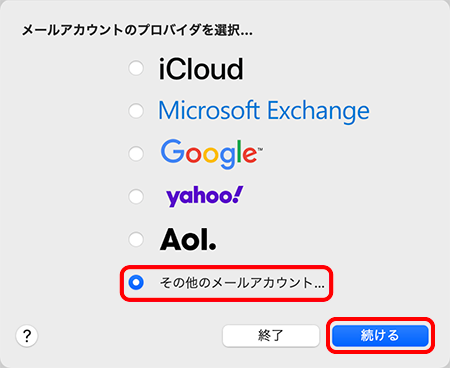The width and height of the screenshot is (450, 368).
Task: Click the bold Aol. logo
Action: coord(188,239)
